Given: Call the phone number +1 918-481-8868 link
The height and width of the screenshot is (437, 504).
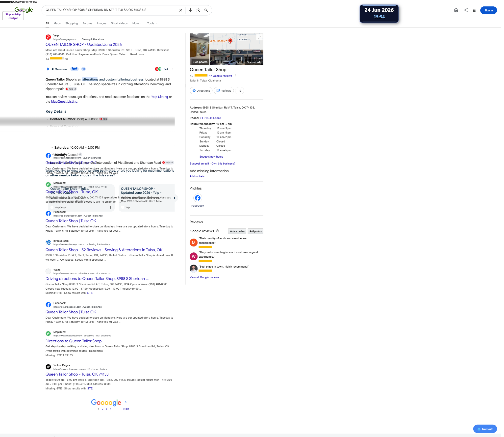Looking at the screenshot, I should coord(210,118).
